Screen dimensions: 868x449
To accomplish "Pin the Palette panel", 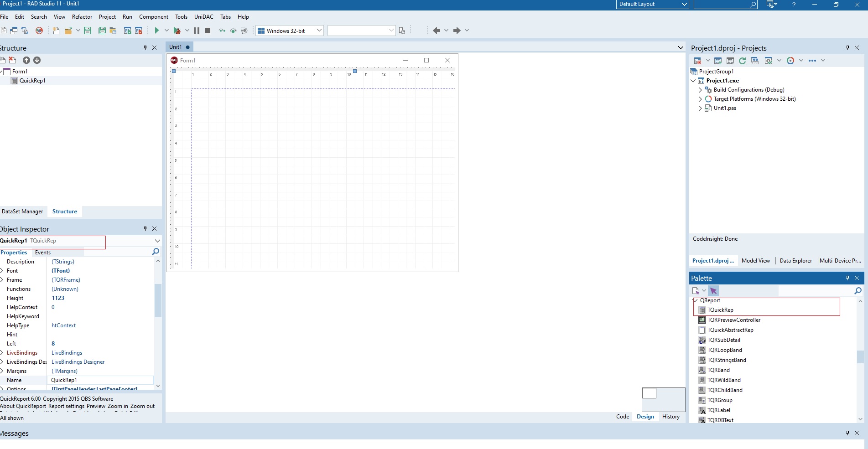I will tap(848, 278).
